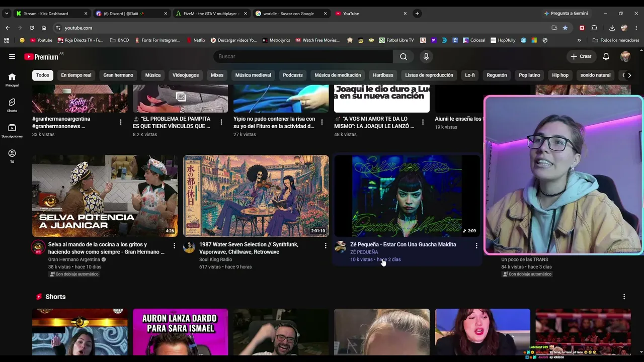Open the Soul King Radio channel link
Image resolution: width=644 pixels, height=362 pixels.
(215, 259)
